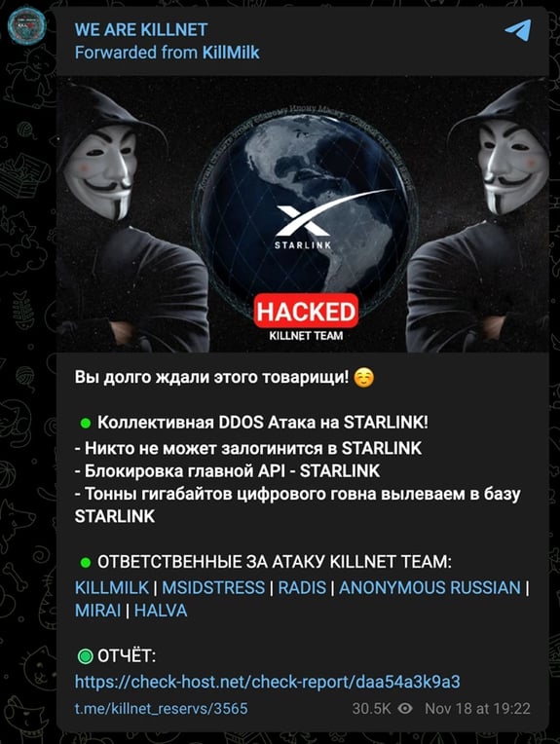Open the check-host.net report URL
The height and width of the screenshot is (744, 560).
click(267, 682)
